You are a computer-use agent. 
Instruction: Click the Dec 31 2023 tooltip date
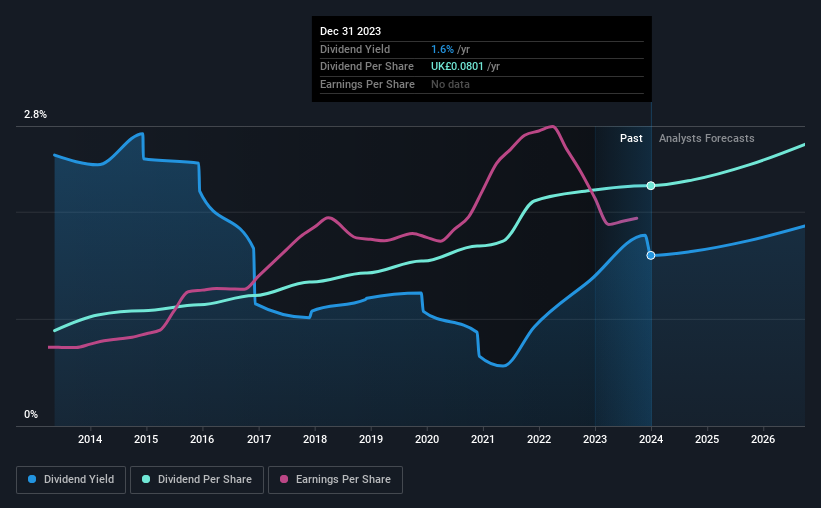pyautogui.click(x=350, y=31)
